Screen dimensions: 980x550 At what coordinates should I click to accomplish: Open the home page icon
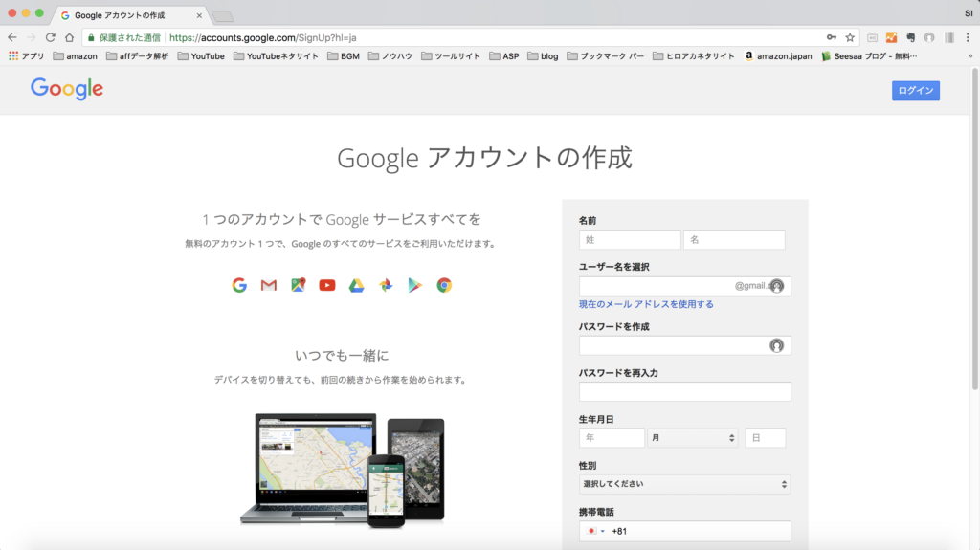pos(69,37)
